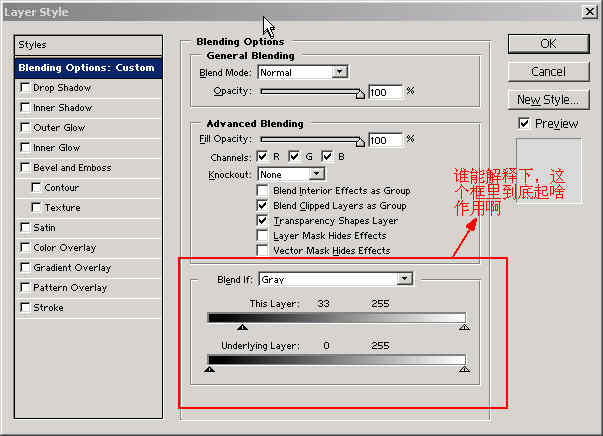Click the This Layer gradient bar
The width and height of the screenshot is (603, 436).
(336, 318)
